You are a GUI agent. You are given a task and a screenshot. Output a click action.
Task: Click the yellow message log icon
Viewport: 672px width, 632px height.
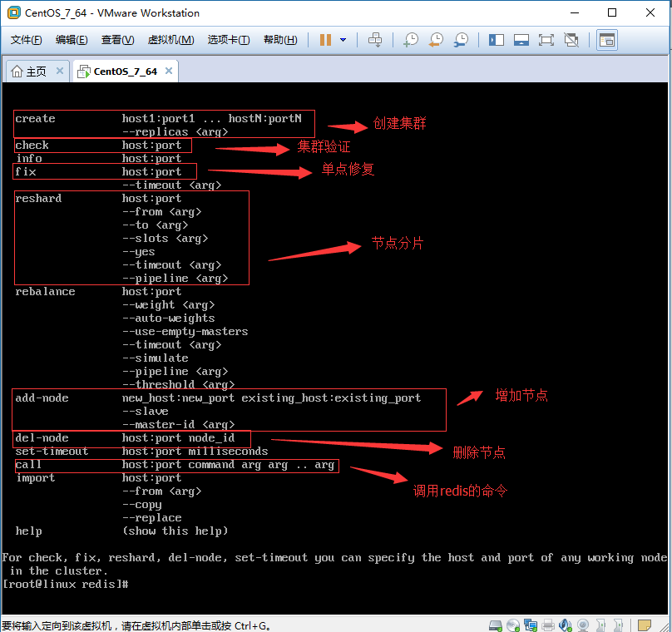pyautogui.click(x=645, y=625)
